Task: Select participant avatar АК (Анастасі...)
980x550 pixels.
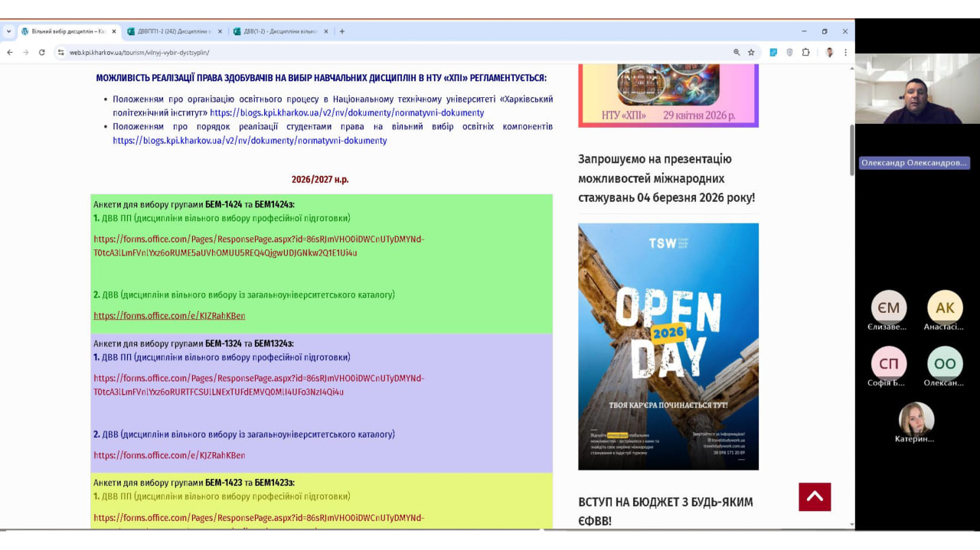Action: (945, 308)
